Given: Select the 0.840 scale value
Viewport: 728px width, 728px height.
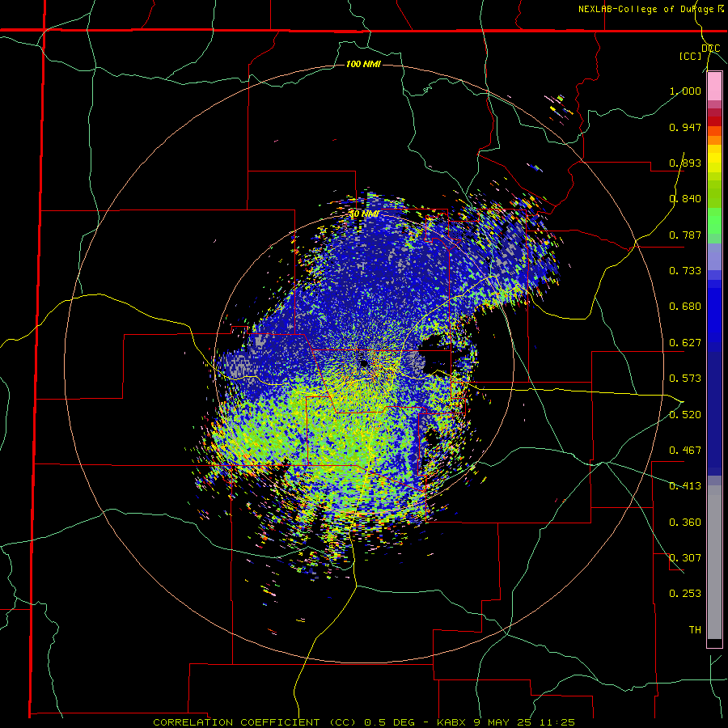Looking at the screenshot, I should [685, 199].
